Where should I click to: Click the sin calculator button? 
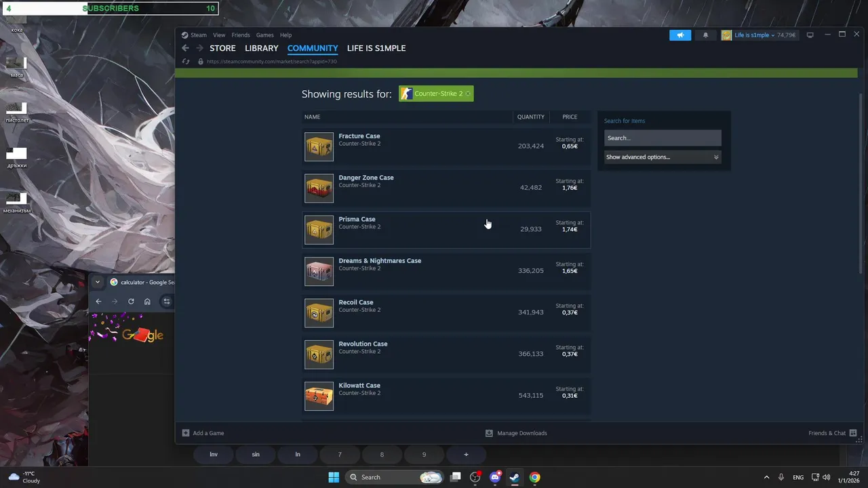click(x=256, y=454)
